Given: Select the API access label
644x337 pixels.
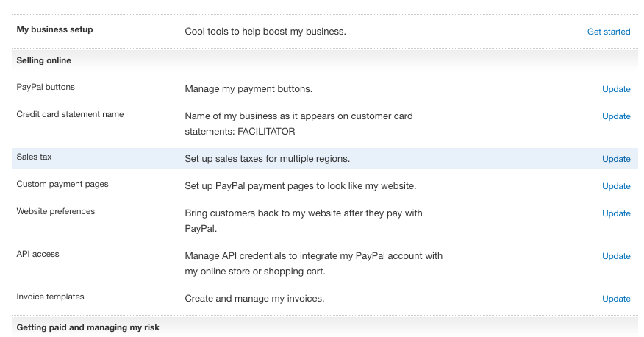Looking at the screenshot, I should tap(37, 254).
